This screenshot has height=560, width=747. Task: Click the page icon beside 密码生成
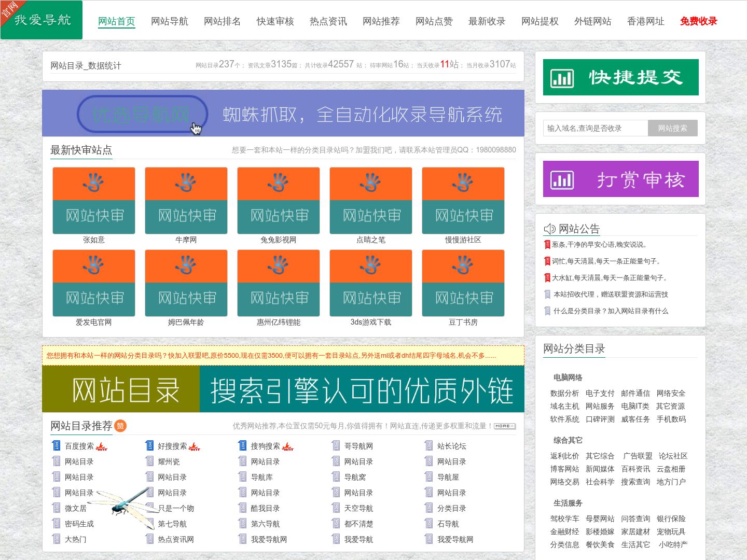pos(57,523)
